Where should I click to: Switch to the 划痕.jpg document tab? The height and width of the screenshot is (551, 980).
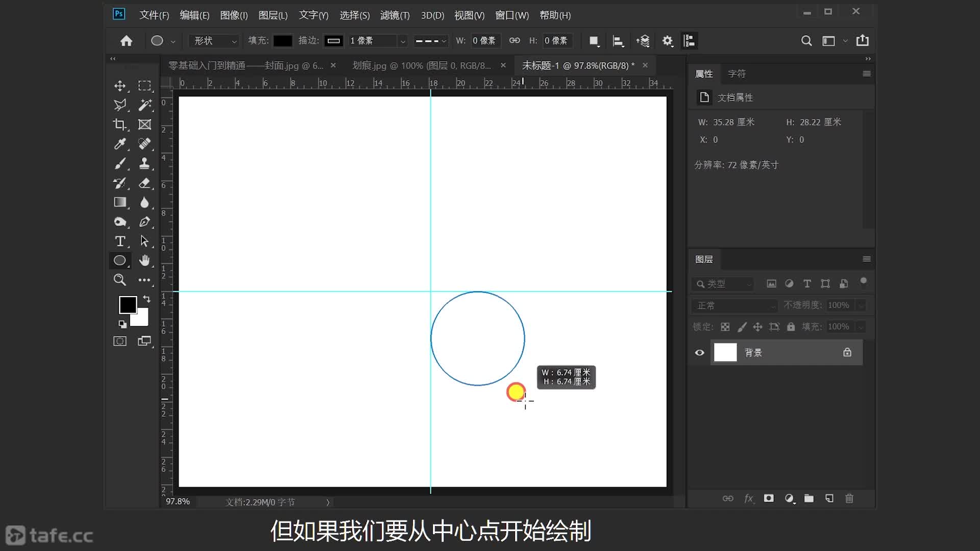pos(422,65)
